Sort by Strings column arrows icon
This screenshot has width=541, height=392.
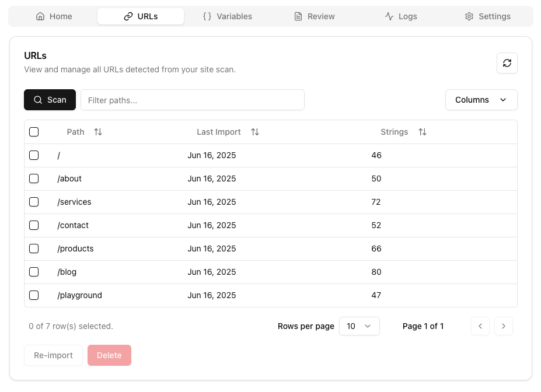pos(423,132)
